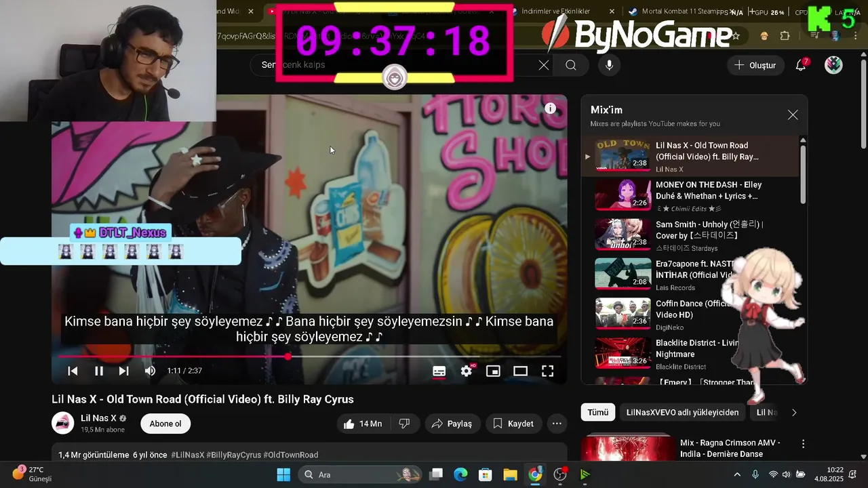Select LilNasXVEVO adlı yükleyiciden chip
Viewport: 868px width, 488px height.
(x=682, y=412)
